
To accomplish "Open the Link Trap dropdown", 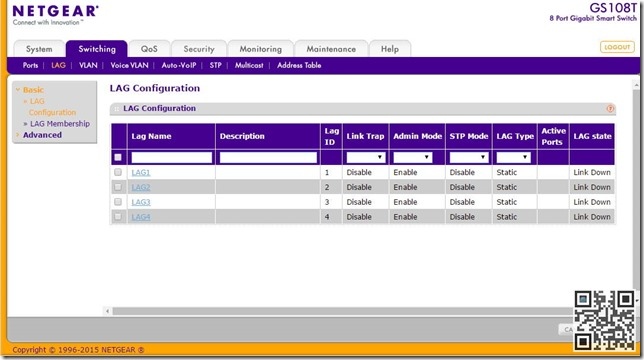I will pyautogui.click(x=366, y=157).
